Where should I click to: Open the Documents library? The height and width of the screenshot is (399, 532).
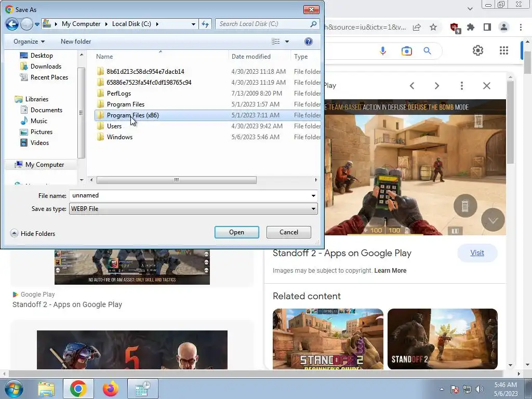(46, 110)
